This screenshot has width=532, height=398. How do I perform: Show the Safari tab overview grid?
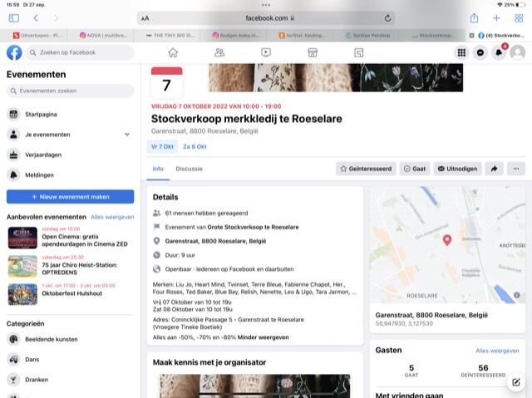point(519,18)
